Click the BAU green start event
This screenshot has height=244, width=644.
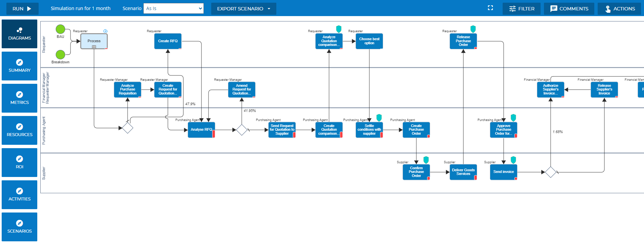(x=60, y=29)
